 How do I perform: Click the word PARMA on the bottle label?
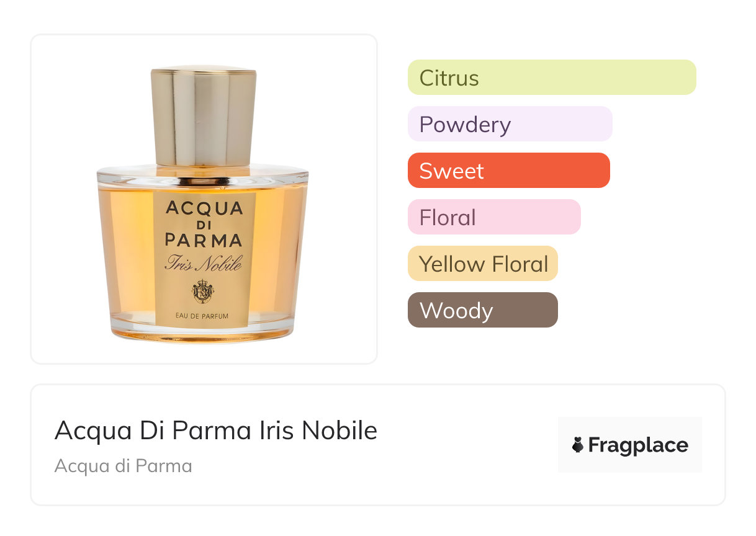pos(203,240)
